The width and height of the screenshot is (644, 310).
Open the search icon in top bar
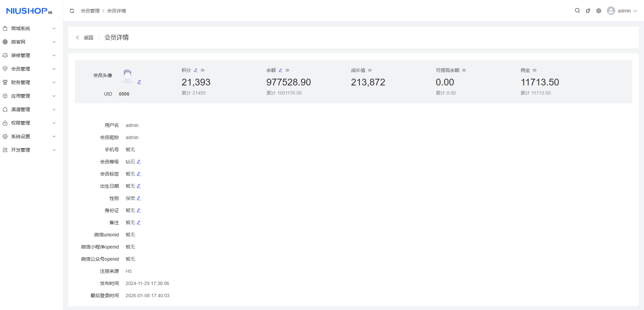pos(577,11)
